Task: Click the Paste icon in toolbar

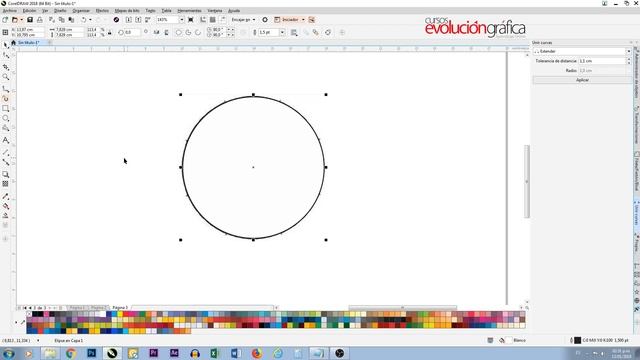Action: pyautogui.click(x=71, y=20)
